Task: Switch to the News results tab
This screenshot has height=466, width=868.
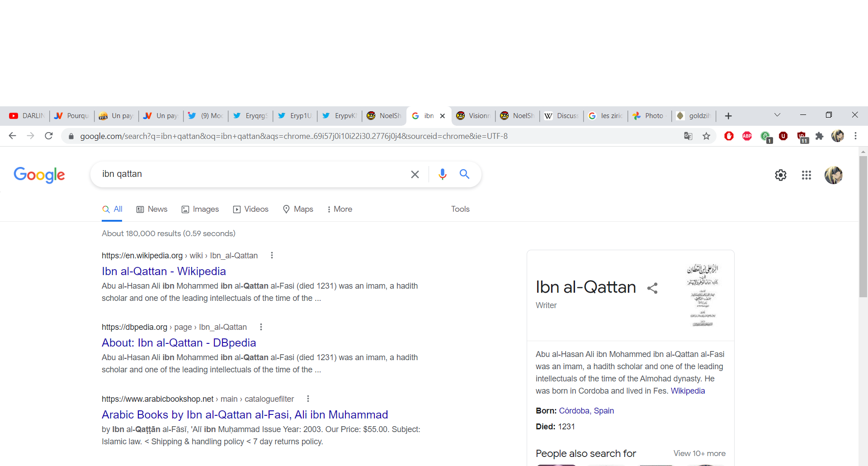Action: [x=152, y=209]
